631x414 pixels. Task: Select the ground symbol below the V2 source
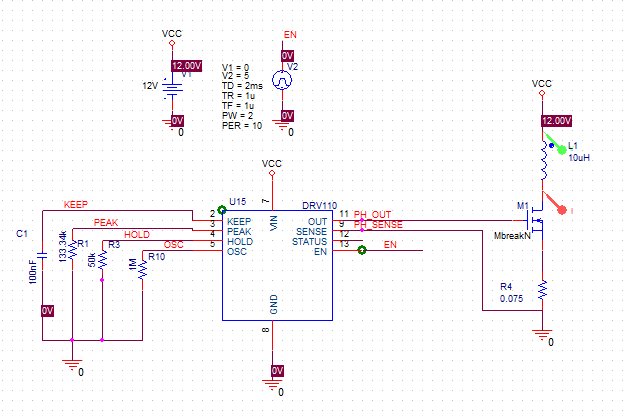[283, 124]
